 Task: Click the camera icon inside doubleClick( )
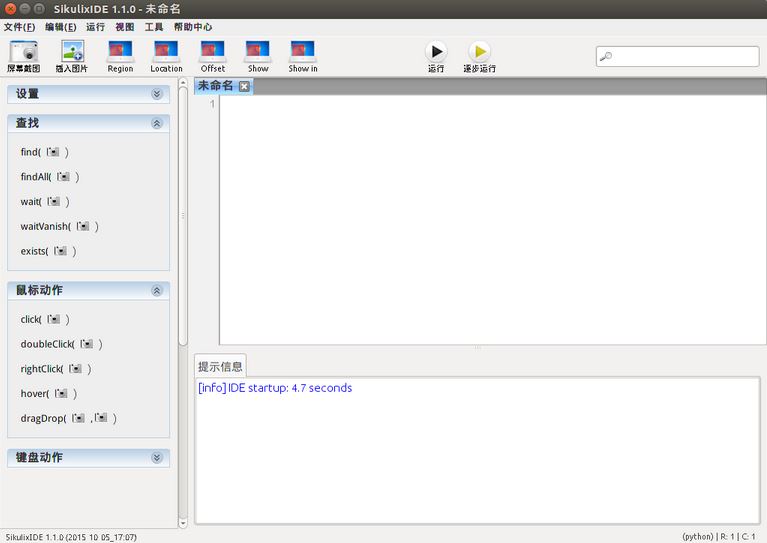87,344
